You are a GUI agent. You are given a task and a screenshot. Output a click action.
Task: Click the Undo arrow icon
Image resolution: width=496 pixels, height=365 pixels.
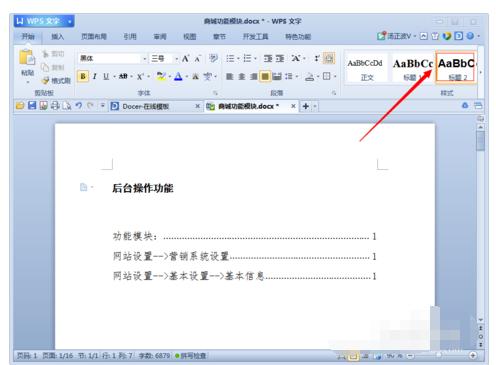79,106
